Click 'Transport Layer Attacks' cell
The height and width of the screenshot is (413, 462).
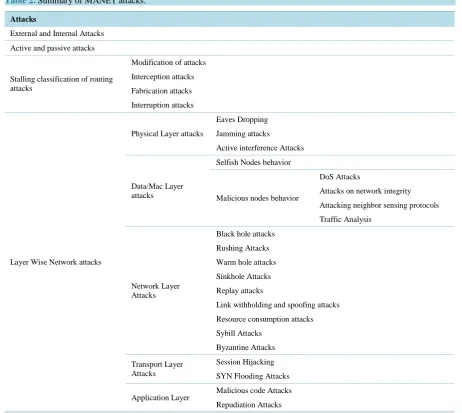click(x=157, y=369)
